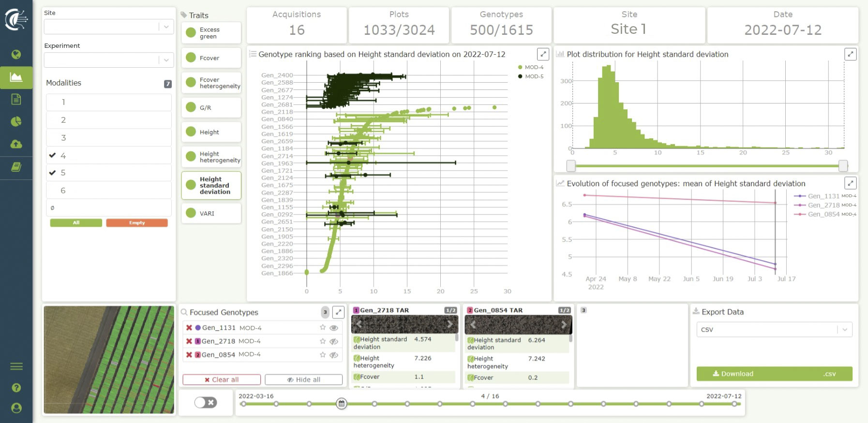Image resolution: width=868 pixels, height=423 pixels.
Task: Flip the toggle switch beside the timeline
Action: click(206, 402)
